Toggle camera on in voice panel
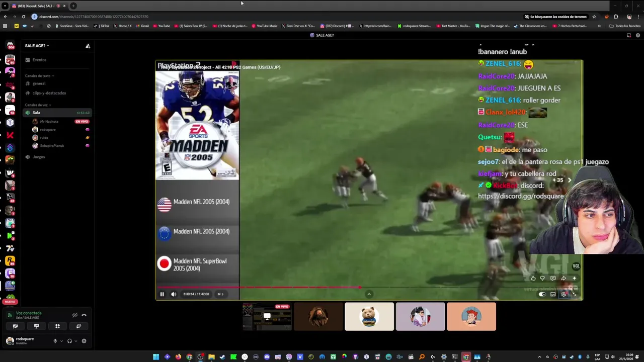 [15, 326]
